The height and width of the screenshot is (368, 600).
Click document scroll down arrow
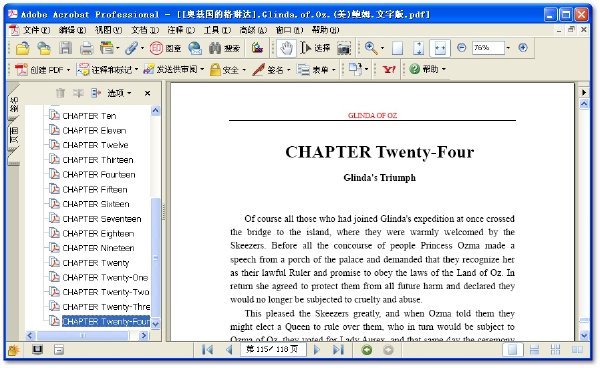(584, 335)
